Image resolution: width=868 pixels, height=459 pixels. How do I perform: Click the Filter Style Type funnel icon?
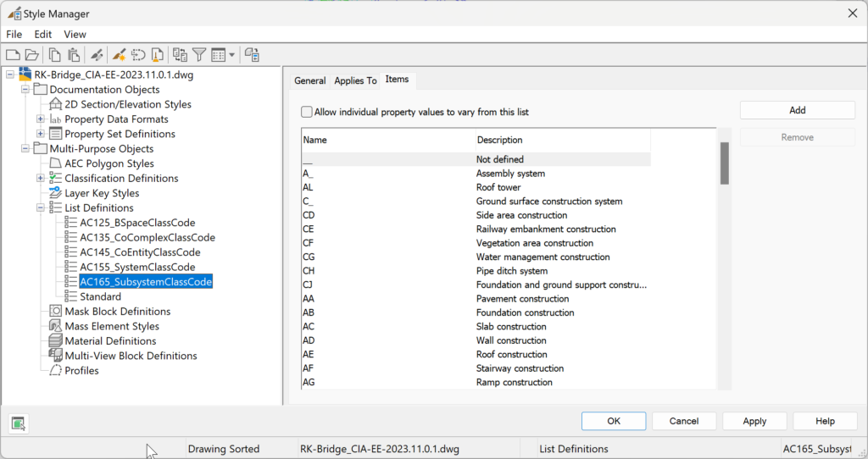[199, 55]
